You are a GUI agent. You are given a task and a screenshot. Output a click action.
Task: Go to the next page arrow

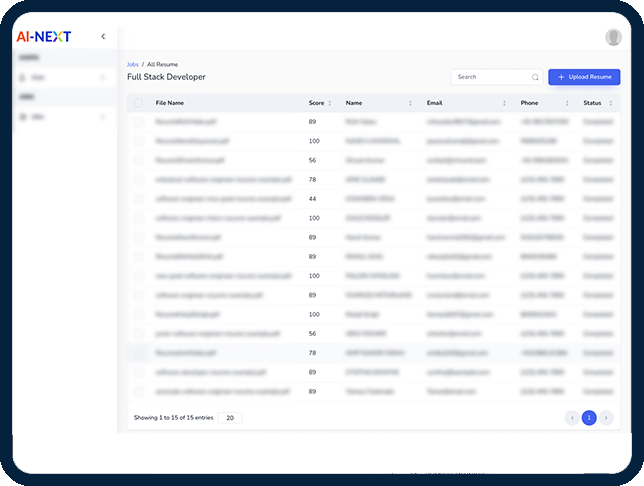click(x=606, y=418)
